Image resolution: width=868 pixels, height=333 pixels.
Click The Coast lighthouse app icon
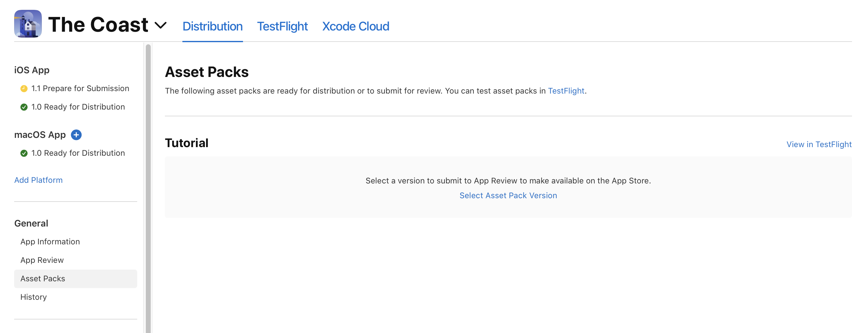pos(28,24)
